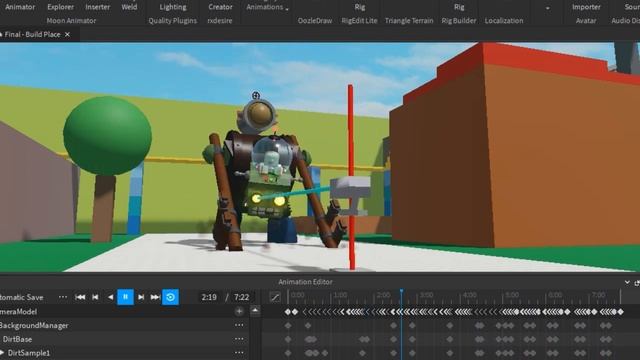Click the current time field 2:19
The width and height of the screenshot is (640, 360).
tap(209, 297)
